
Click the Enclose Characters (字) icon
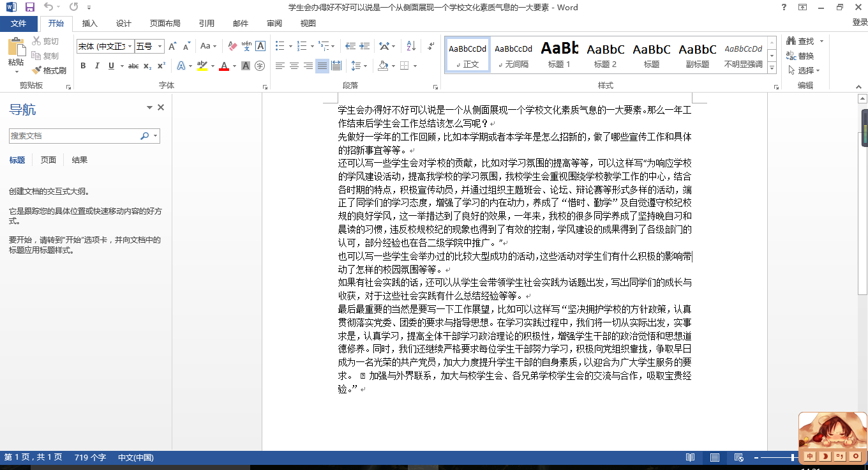(260, 66)
